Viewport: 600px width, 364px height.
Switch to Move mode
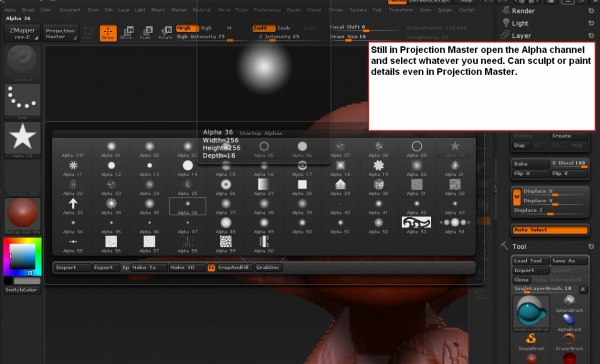point(127,33)
